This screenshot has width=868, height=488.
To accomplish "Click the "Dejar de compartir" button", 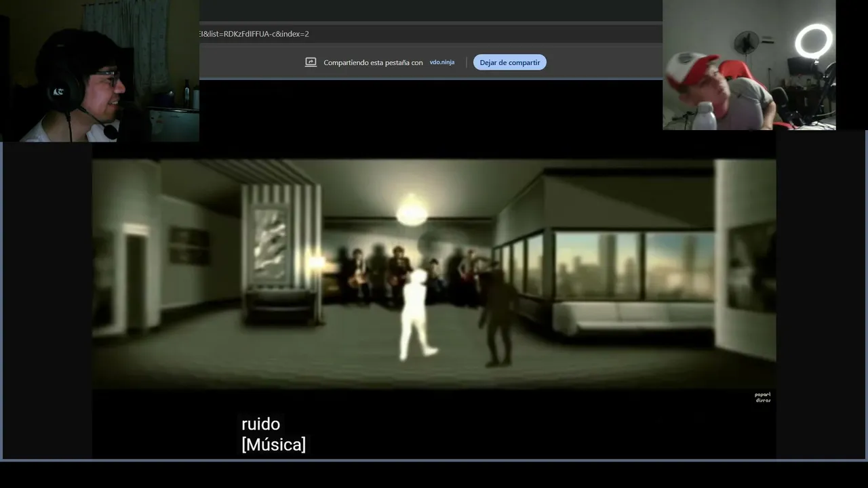I will (510, 62).
